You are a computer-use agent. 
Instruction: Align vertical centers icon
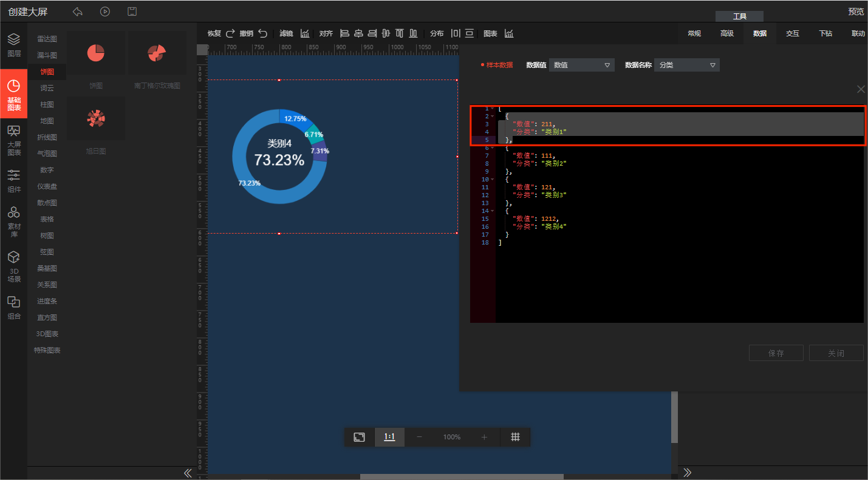(x=386, y=33)
